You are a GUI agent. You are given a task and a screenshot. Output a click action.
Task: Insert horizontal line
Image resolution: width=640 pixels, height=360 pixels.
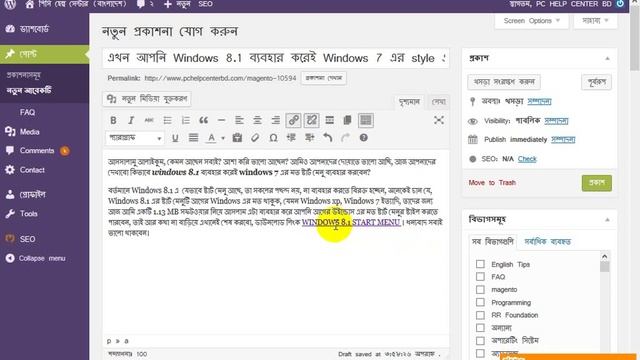pyautogui.click(x=221, y=120)
